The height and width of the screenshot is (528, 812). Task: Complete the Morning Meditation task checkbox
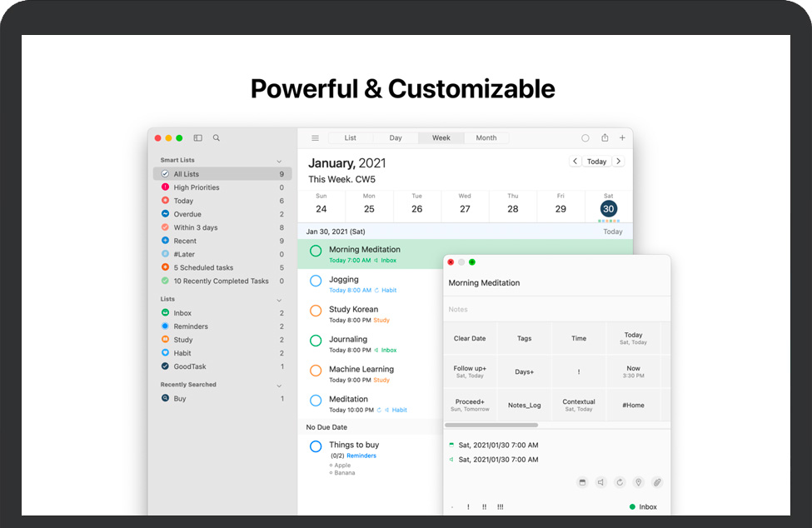(x=316, y=251)
